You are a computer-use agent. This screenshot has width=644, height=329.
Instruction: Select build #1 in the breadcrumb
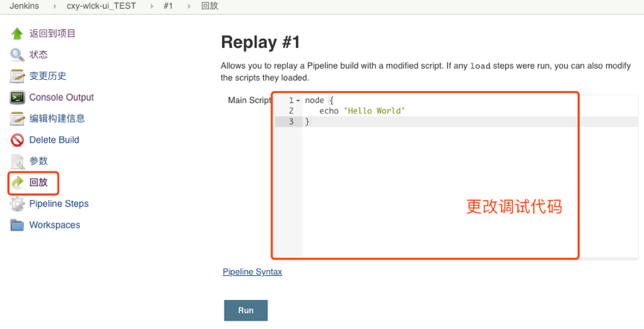[x=168, y=6]
